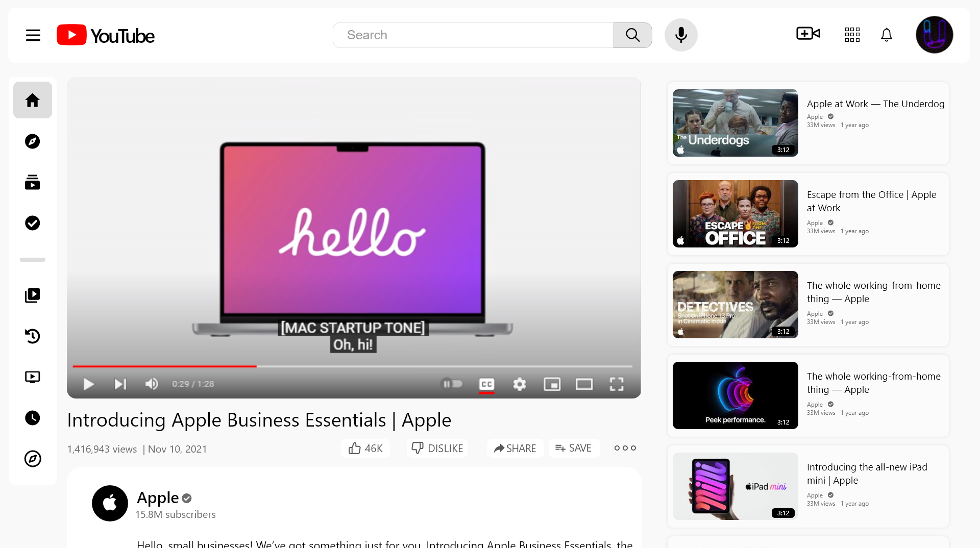980x548 pixels.
Task: Toggle closed captions CC
Action: (x=486, y=384)
